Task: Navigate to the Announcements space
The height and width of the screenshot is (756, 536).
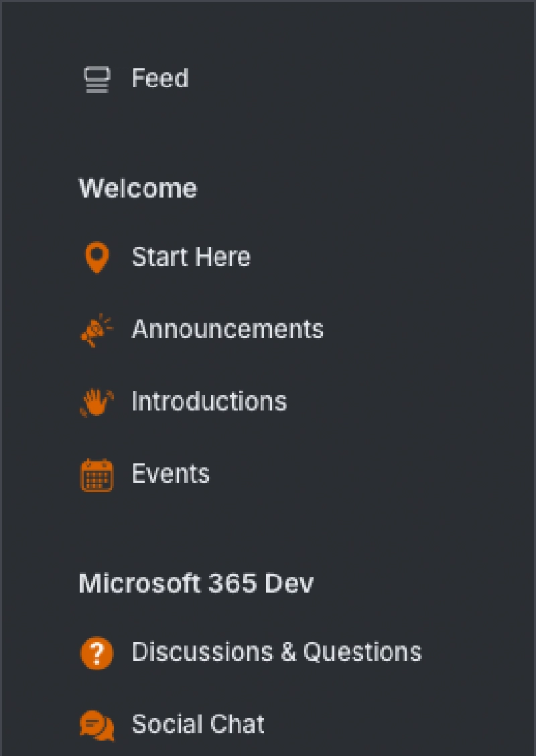Action: [x=227, y=329]
